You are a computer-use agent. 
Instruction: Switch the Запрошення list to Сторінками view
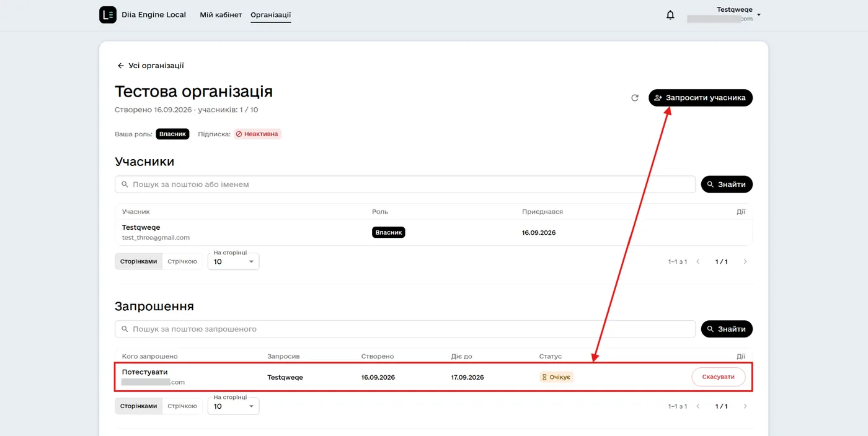(139, 406)
